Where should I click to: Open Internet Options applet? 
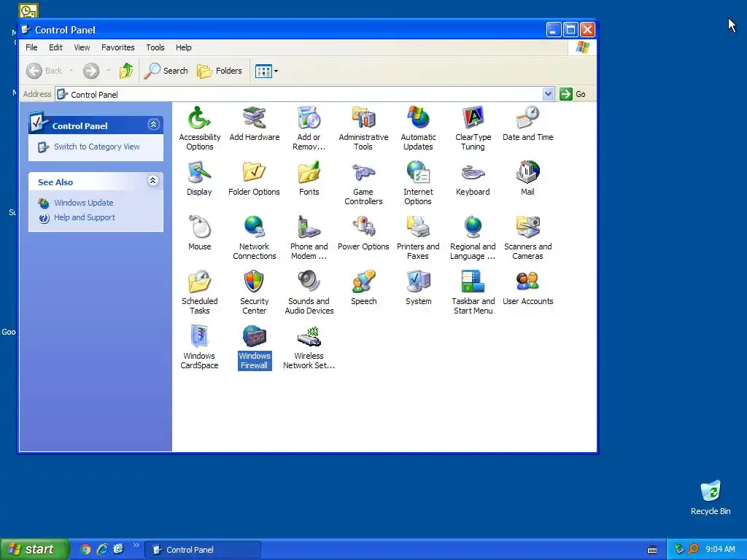coord(418,172)
